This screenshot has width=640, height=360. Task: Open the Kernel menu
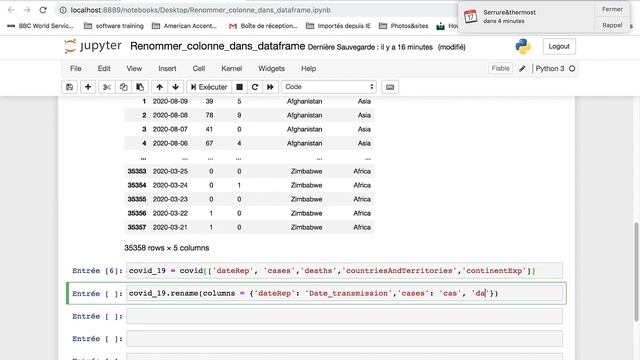[231, 69]
